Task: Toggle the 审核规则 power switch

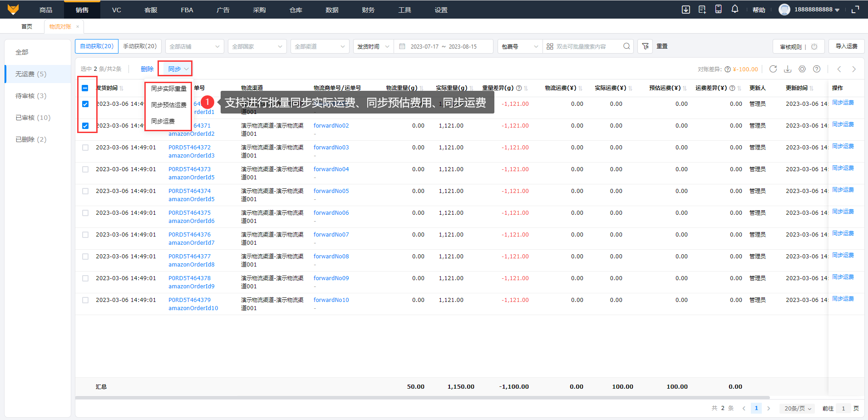Action: (x=814, y=46)
